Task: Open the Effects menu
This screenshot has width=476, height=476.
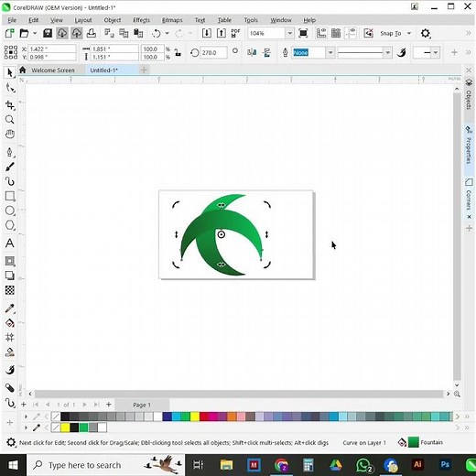Action: (141, 20)
